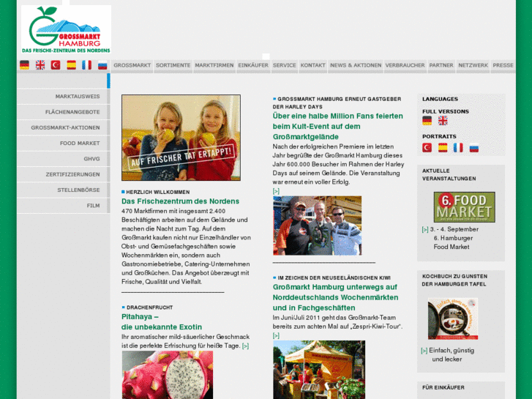Choose Turkish flag under Portraits
Image resolution: width=532 pixels, height=399 pixels.
pos(427,148)
